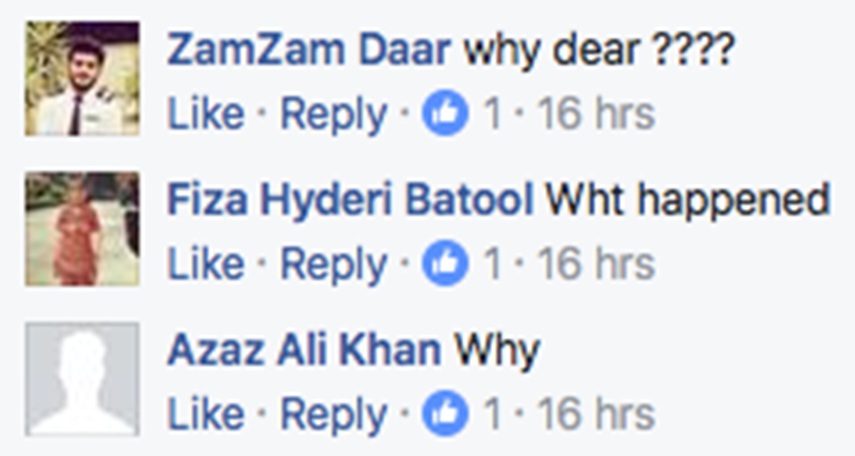Viewport: 855px width, 456px height.
Task: Open the 16 hrs timestamp on Fiza's comment
Action: click(x=596, y=264)
